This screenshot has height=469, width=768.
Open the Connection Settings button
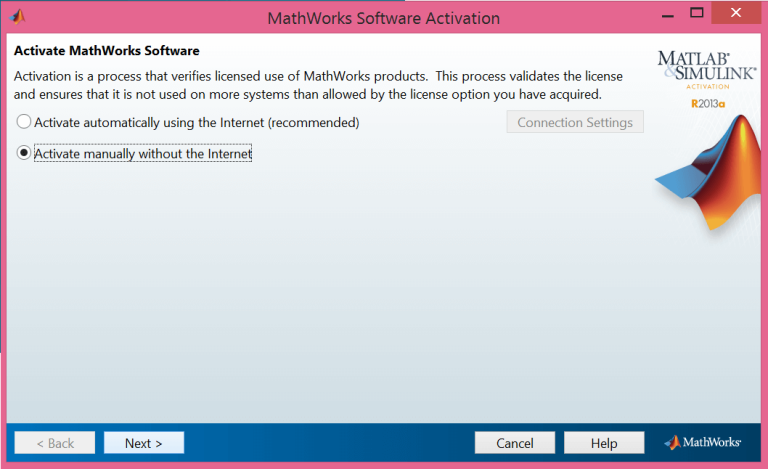point(575,122)
